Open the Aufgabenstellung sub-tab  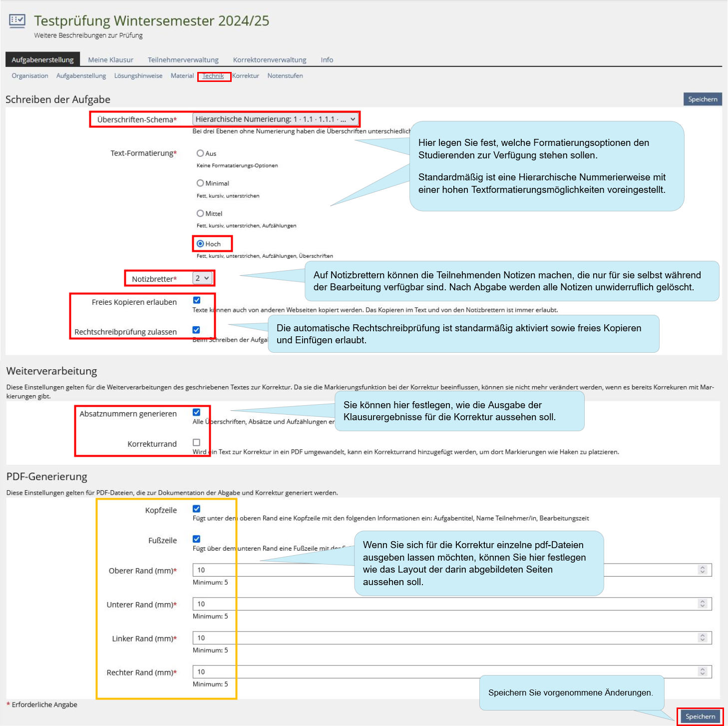pyautogui.click(x=81, y=76)
